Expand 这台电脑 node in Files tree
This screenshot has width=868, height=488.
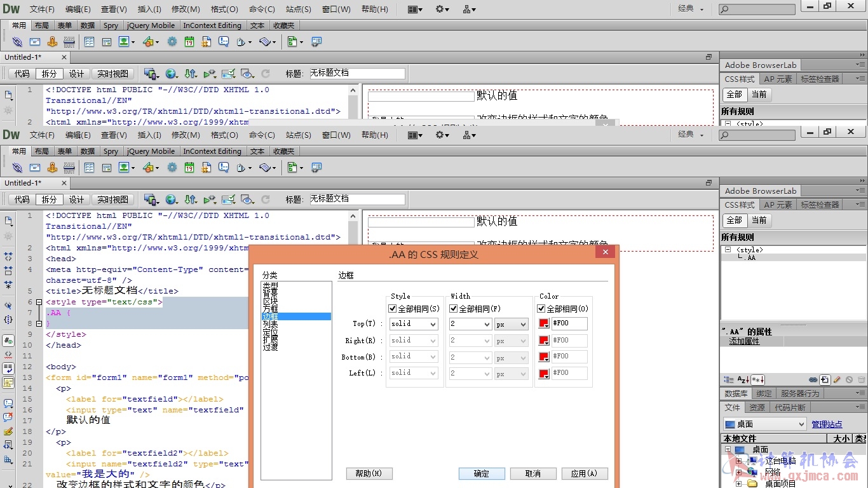point(738,461)
